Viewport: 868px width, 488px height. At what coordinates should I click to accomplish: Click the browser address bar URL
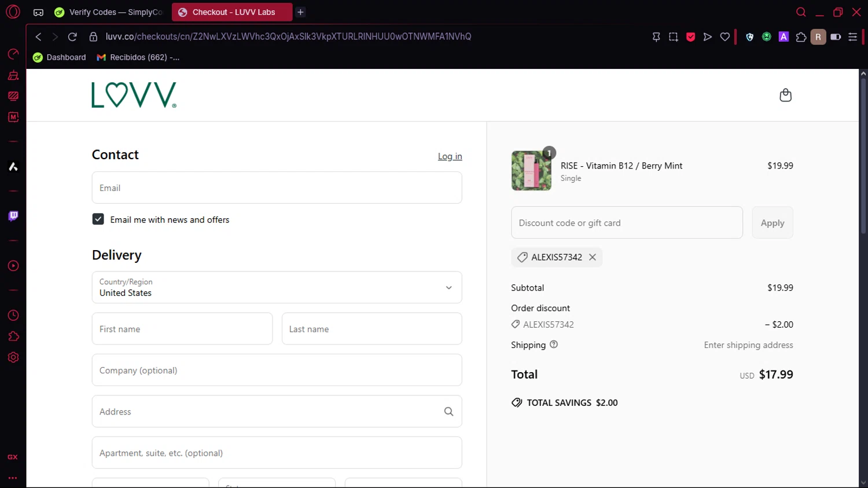tap(288, 36)
